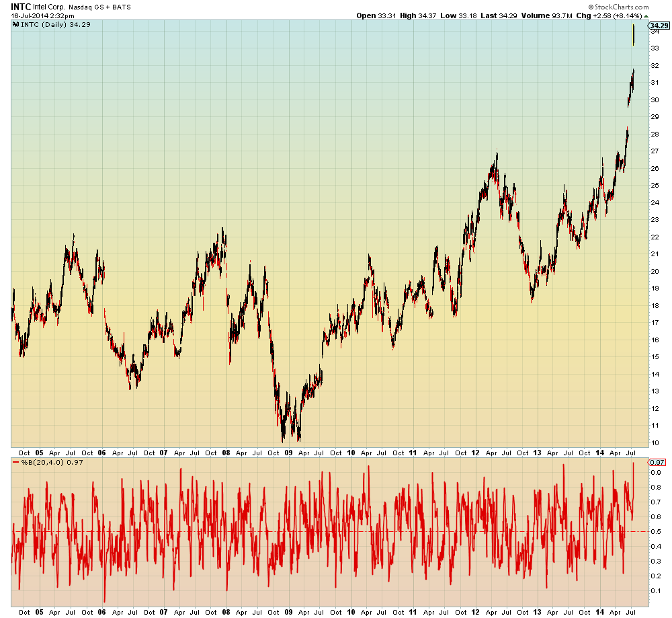Select the Nasdaq GS + BATS exchange label
The height and width of the screenshot is (618, 672).
[x=100, y=7]
